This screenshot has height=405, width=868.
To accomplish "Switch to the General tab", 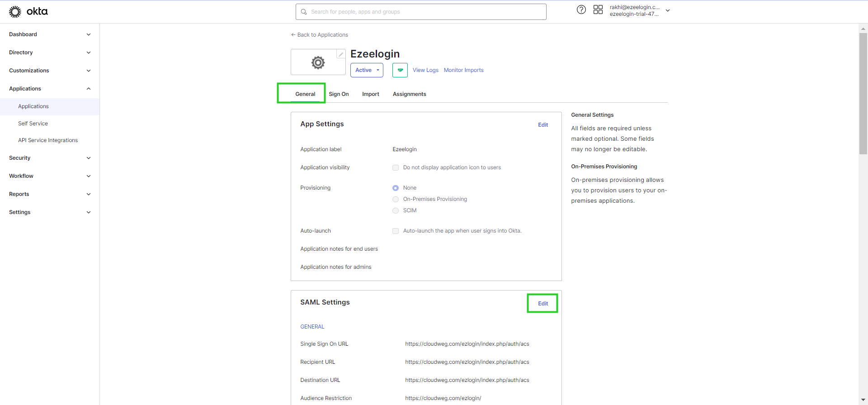I will pyautogui.click(x=305, y=94).
